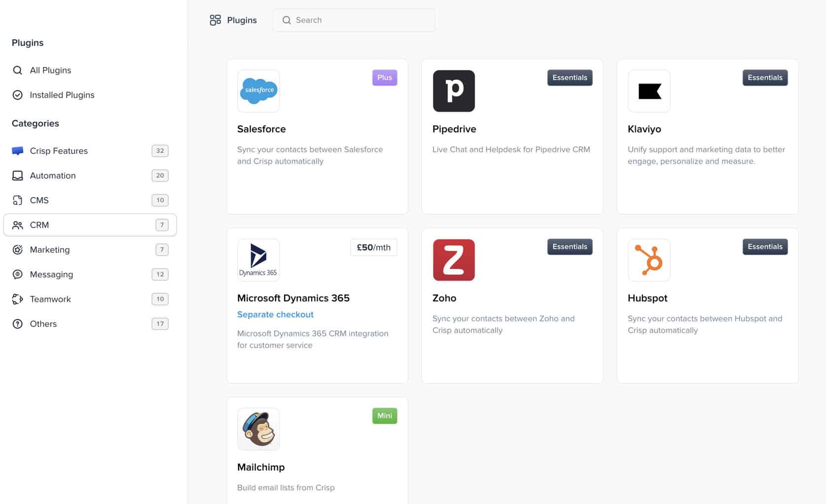Image resolution: width=826 pixels, height=504 pixels.
Task: Show Installed Plugins
Action: click(62, 95)
